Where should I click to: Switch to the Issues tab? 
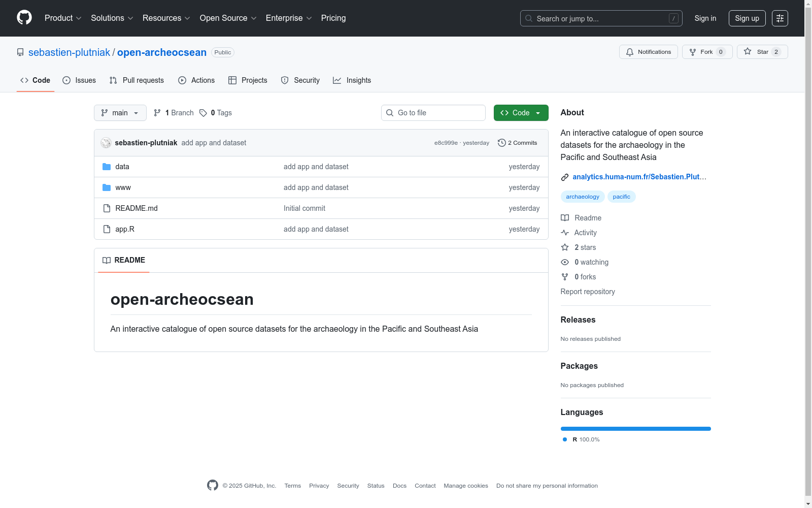tap(79, 80)
